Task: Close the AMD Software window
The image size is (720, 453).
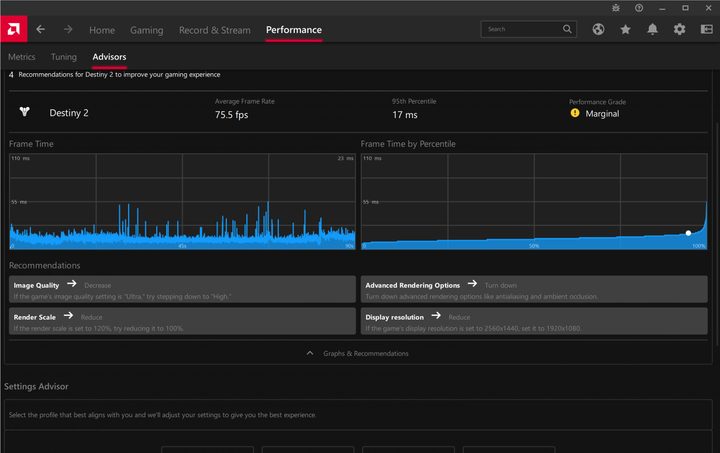Action: (709, 8)
